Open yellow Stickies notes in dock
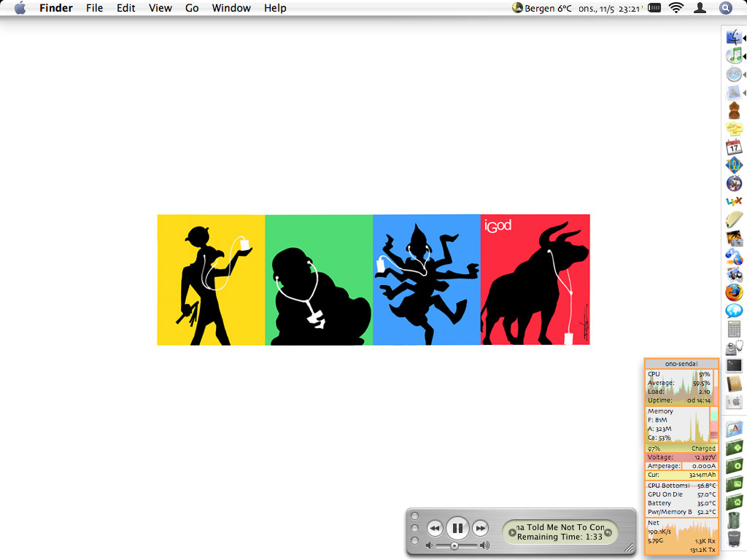 pos(734,128)
